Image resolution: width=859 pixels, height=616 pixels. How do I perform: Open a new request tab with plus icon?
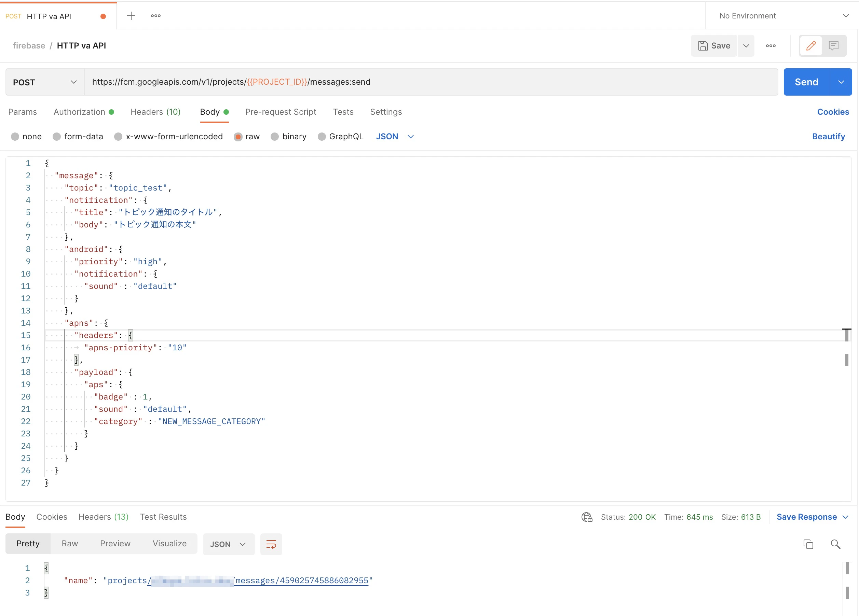click(x=131, y=16)
